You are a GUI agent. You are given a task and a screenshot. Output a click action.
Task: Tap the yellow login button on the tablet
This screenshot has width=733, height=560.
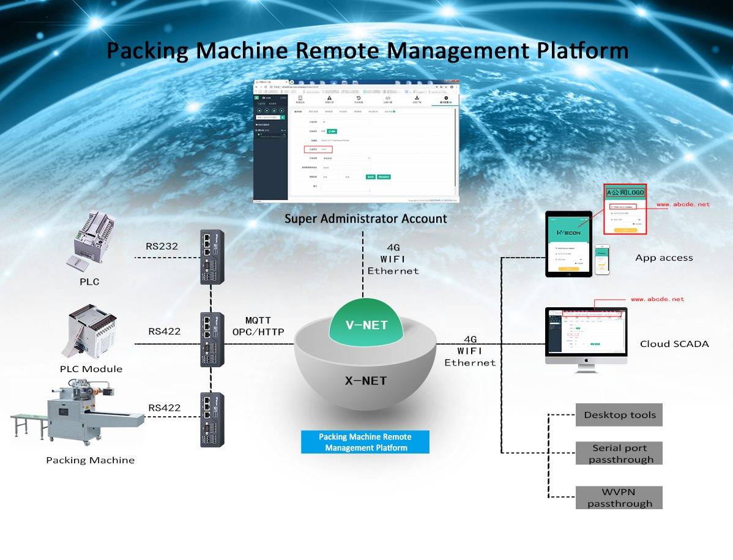point(569,269)
